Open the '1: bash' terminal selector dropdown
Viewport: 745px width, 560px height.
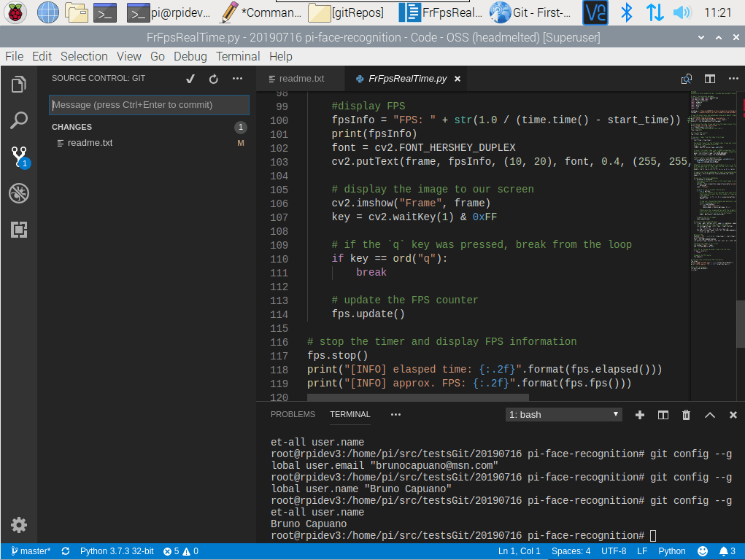pyautogui.click(x=564, y=414)
